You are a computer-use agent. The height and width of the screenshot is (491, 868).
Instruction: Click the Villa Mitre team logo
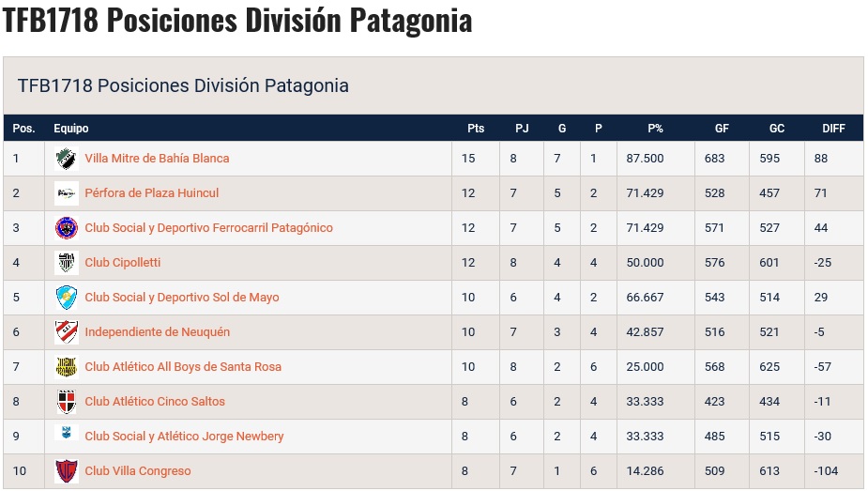(x=67, y=159)
